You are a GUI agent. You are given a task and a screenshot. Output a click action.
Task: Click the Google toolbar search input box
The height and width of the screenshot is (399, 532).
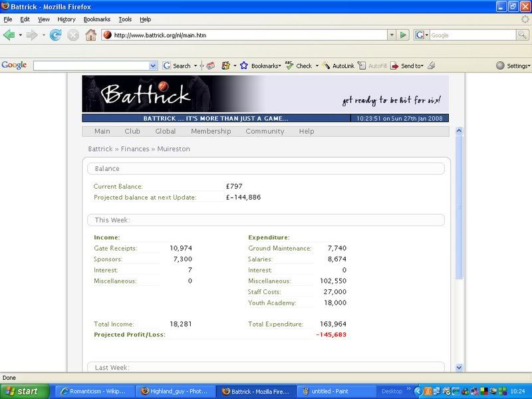click(x=91, y=66)
